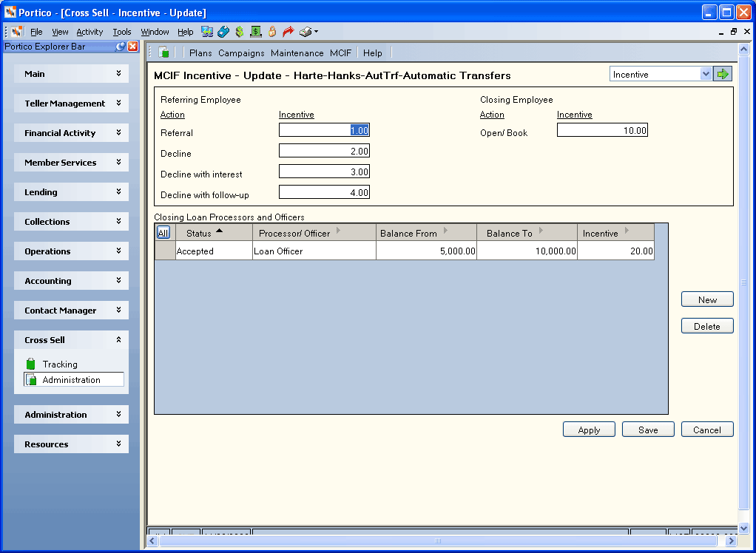Expand the Accounting section
Image resolution: width=756 pixels, height=553 pixels.
coord(71,281)
